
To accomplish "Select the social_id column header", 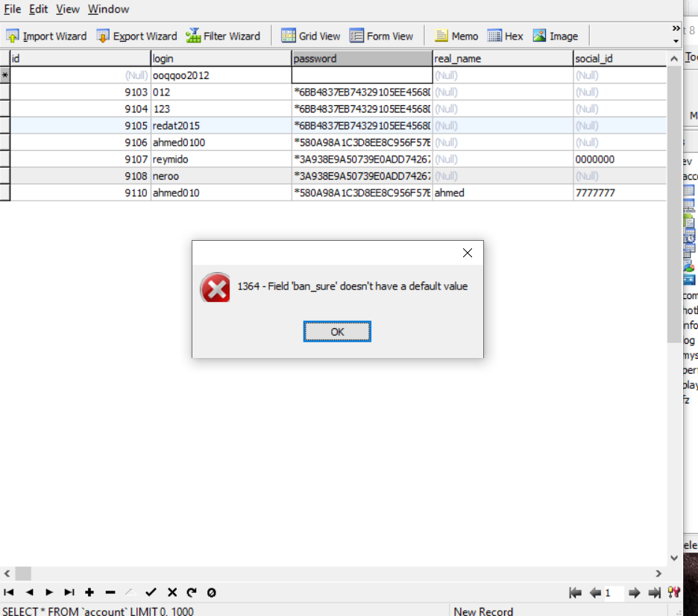I will tap(620, 58).
